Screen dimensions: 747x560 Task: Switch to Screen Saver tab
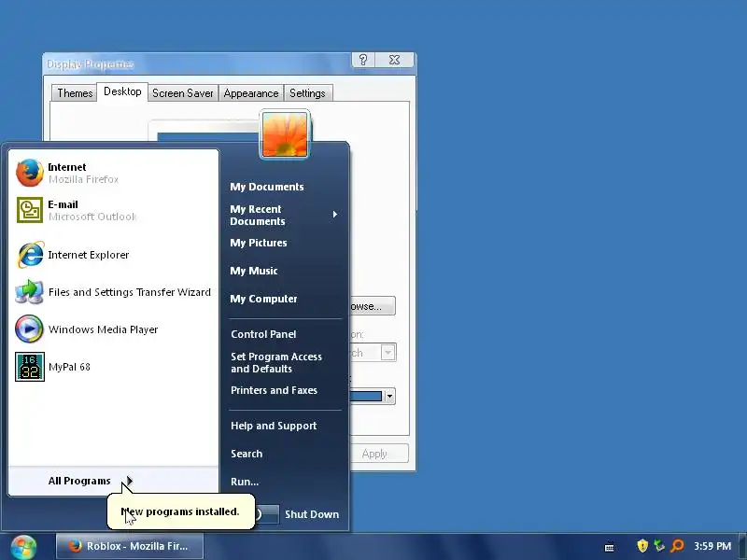tap(183, 92)
